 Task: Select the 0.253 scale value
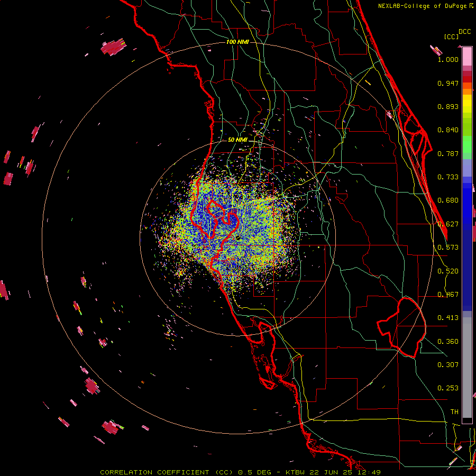[x=448, y=388]
